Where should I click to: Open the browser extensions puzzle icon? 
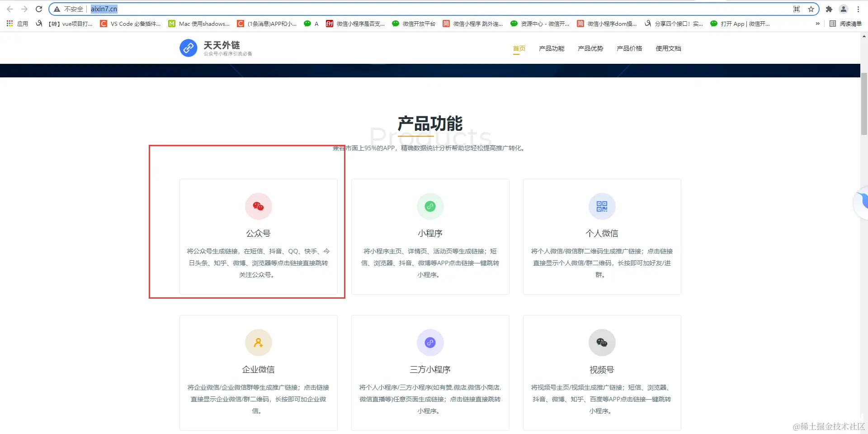point(830,9)
